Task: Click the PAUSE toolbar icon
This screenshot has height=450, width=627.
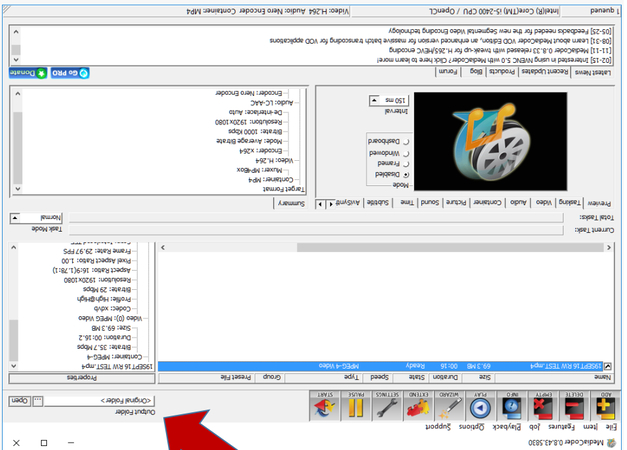Action: click(356, 406)
